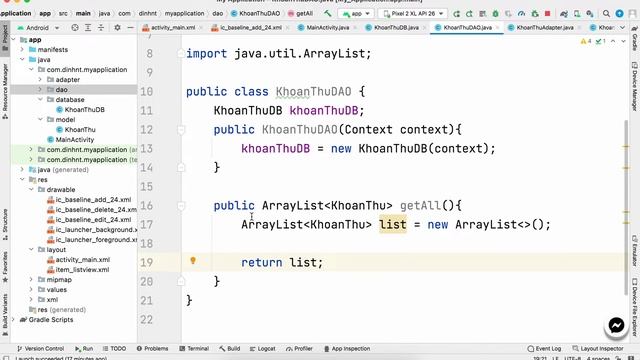Show hidden editor tabs dropdown arrow
Screen dimensions: 640x360
[x=622, y=28]
